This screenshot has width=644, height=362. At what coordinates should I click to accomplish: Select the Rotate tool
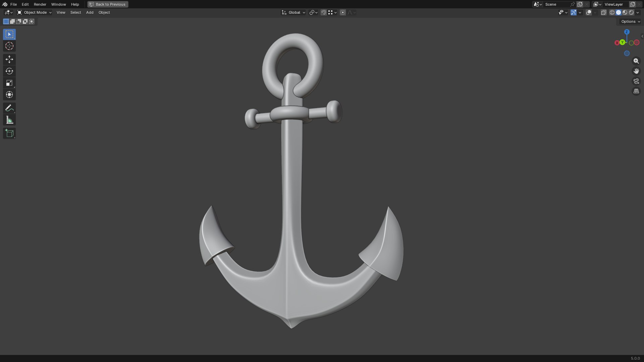click(9, 71)
